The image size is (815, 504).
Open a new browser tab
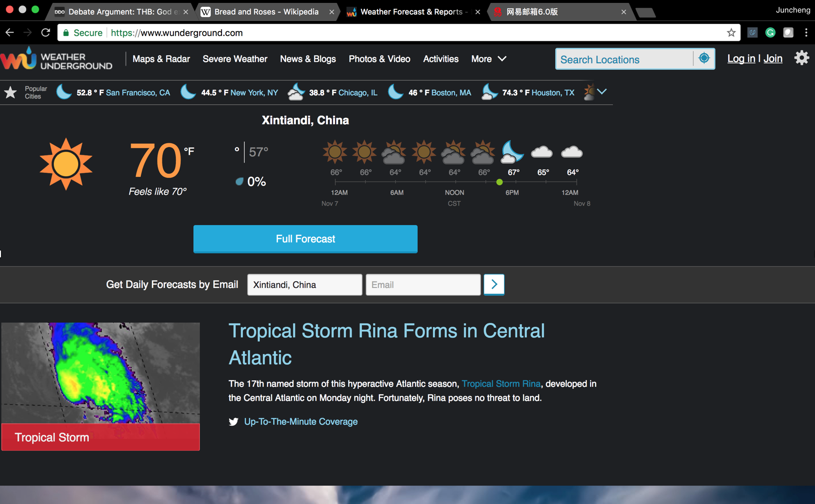pos(645,12)
